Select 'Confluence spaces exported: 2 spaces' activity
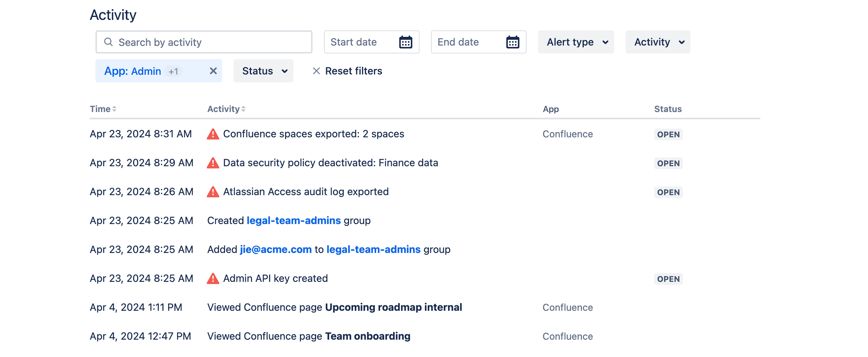Viewport: 868px width, 357px height. 313,134
